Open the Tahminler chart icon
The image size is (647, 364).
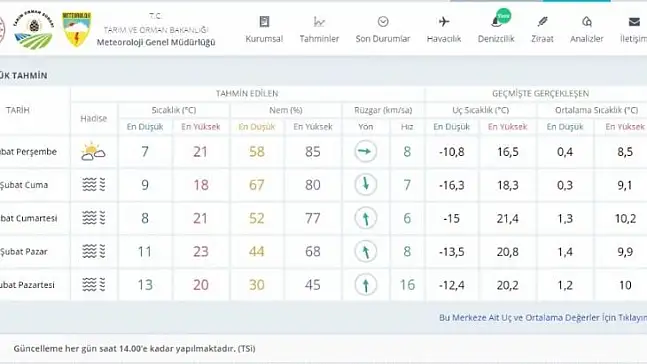point(319,21)
